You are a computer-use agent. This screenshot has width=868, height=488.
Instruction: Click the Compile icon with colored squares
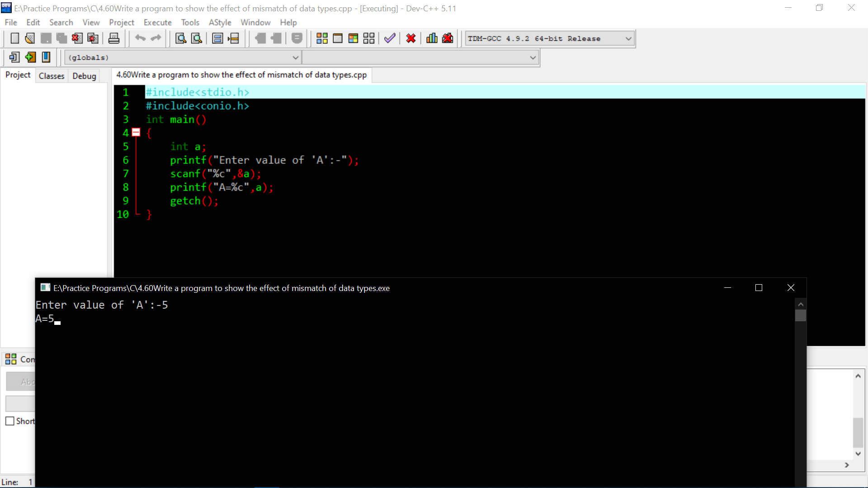click(x=322, y=38)
